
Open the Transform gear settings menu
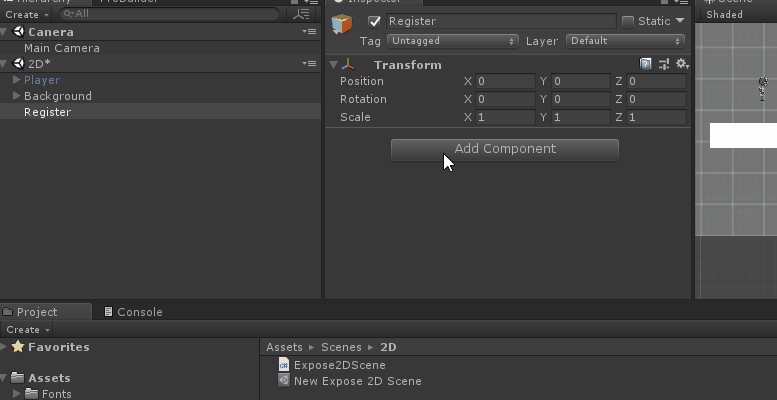pyautogui.click(x=682, y=64)
